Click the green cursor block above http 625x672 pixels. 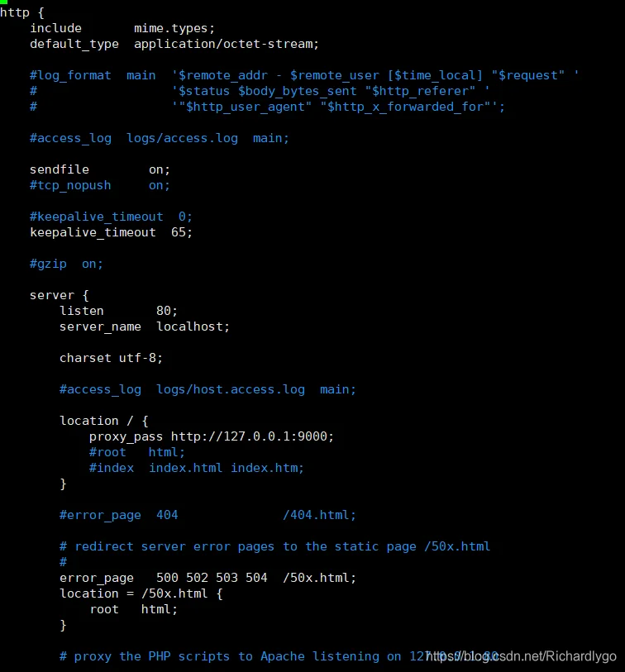click(4, 2)
